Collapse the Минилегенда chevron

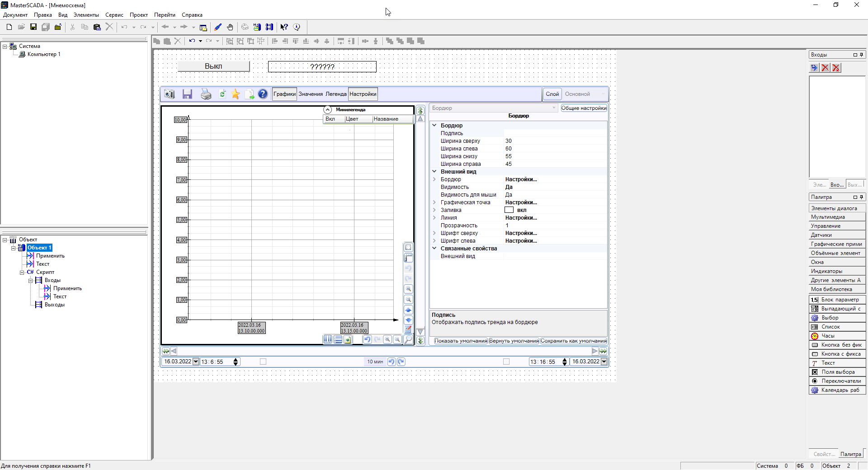pos(328,109)
